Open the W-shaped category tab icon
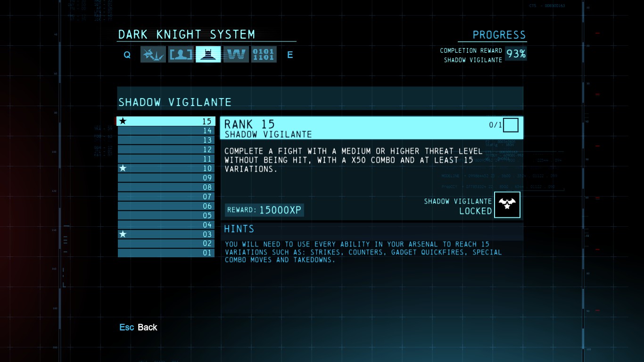This screenshot has height=362, width=644. [236, 55]
